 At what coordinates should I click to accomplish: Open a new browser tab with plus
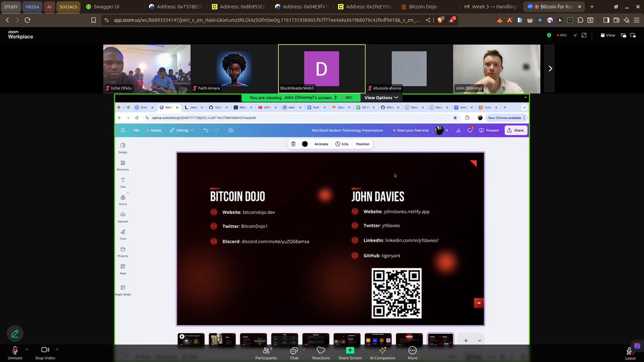592,7
